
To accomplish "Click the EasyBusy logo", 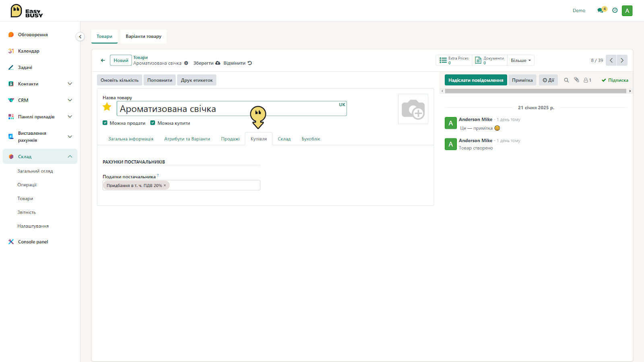I will click(x=27, y=11).
